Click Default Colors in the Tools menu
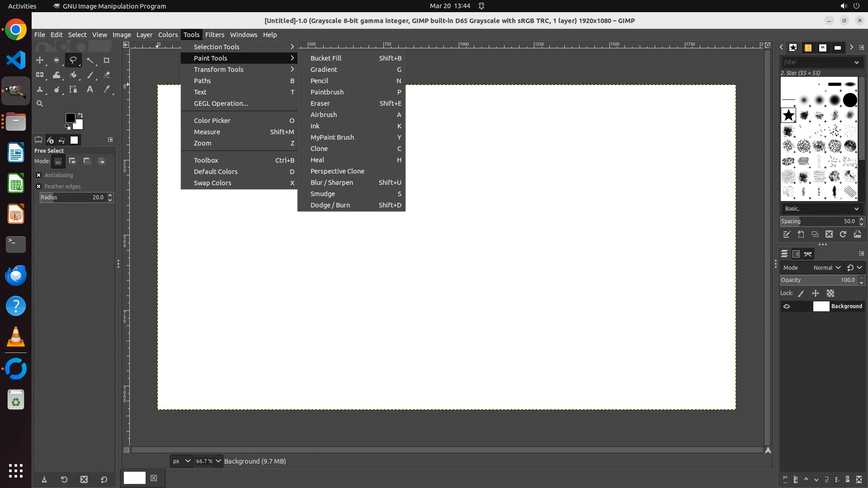Viewport: 868px width, 488px height. pos(216,172)
